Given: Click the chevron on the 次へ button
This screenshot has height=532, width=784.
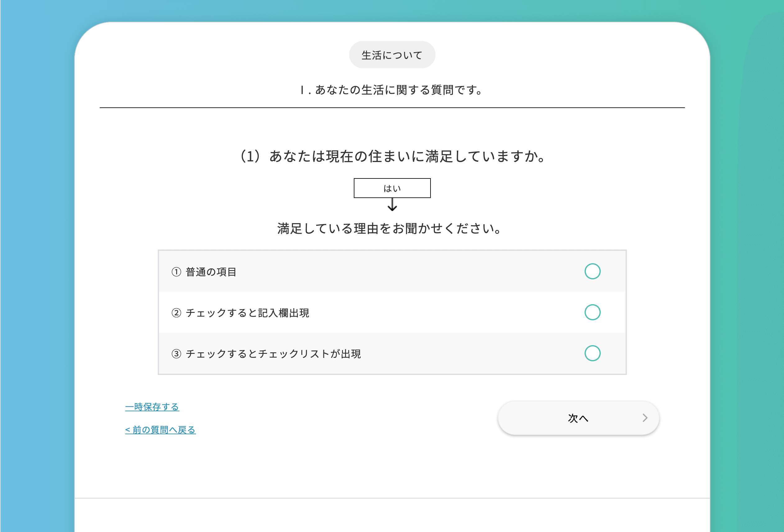Looking at the screenshot, I should [x=645, y=418].
